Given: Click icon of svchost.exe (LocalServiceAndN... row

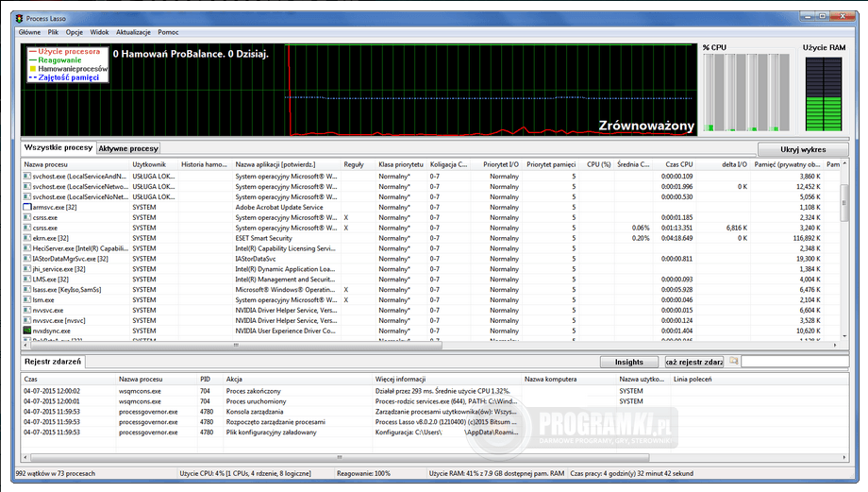Looking at the screenshot, I should coord(26,177).
